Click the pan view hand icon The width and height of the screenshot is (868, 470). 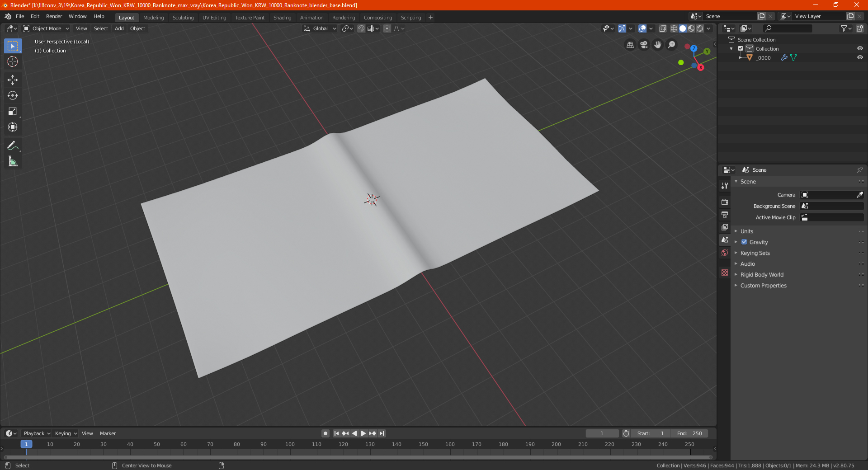point(658,45)
